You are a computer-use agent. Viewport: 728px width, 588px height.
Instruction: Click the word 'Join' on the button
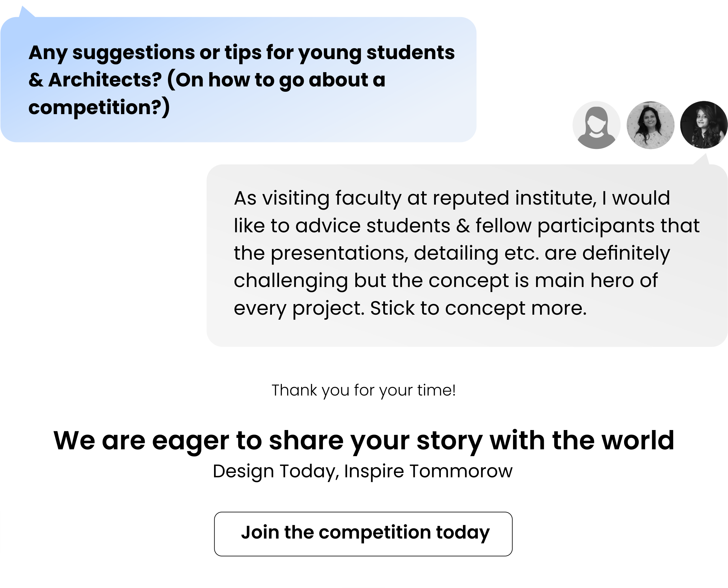(x=260, y=532)
